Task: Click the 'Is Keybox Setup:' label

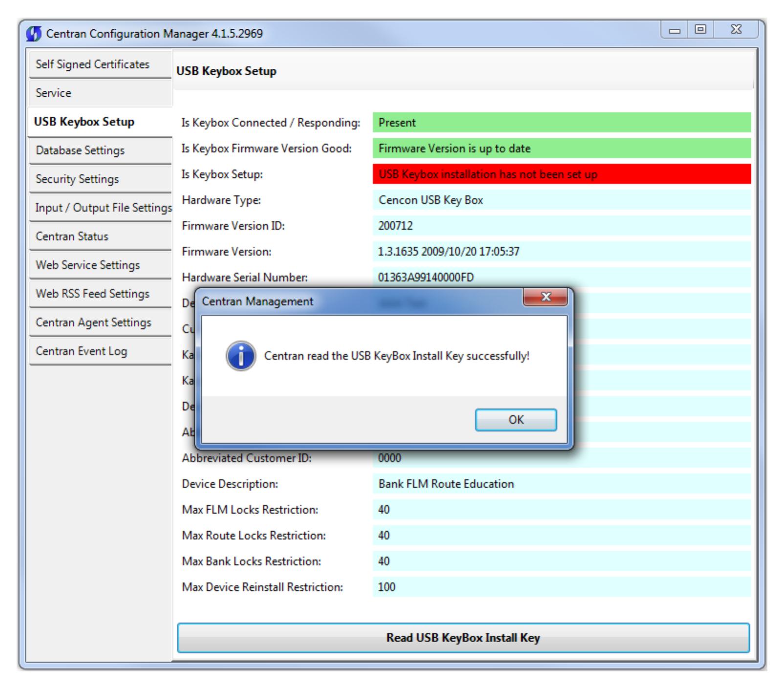Action: tap(222, 174)
